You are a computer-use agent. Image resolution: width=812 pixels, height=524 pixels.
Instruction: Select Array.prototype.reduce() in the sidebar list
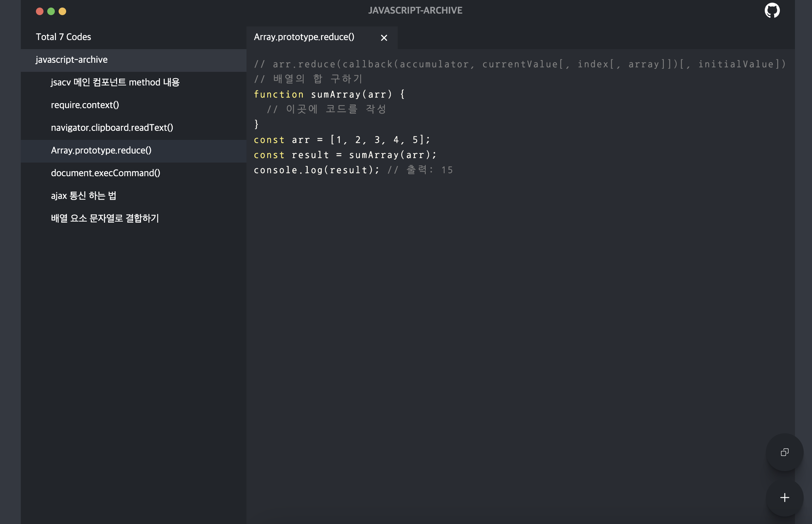pos(101,150)
